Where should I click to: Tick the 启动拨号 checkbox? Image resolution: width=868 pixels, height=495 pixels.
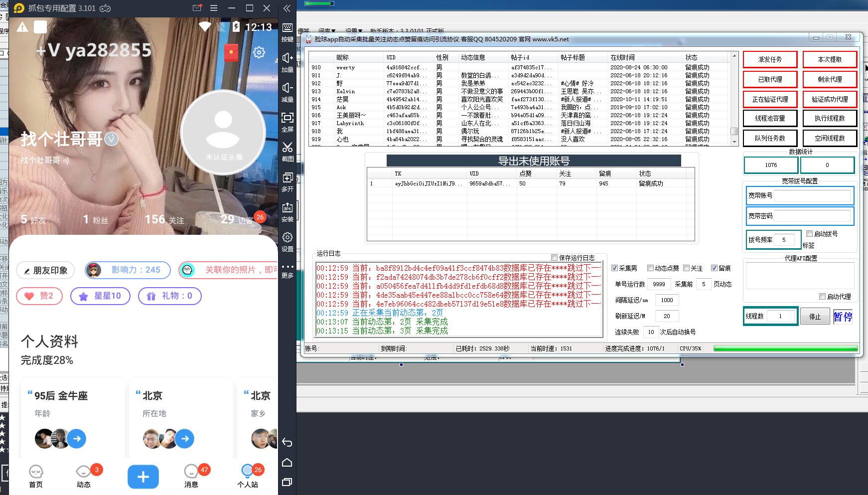pyautogui.click(x=809, y=234)
